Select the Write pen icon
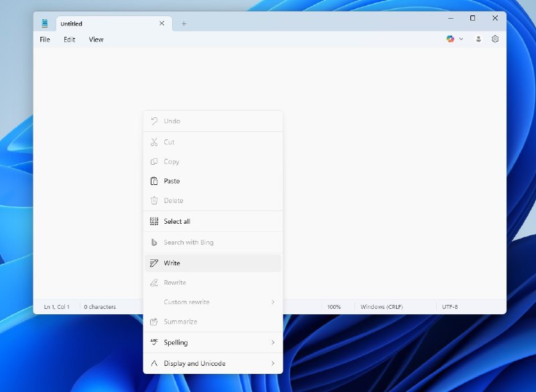Viewport: 536px width, 392px height. click(x=153, y=263)
